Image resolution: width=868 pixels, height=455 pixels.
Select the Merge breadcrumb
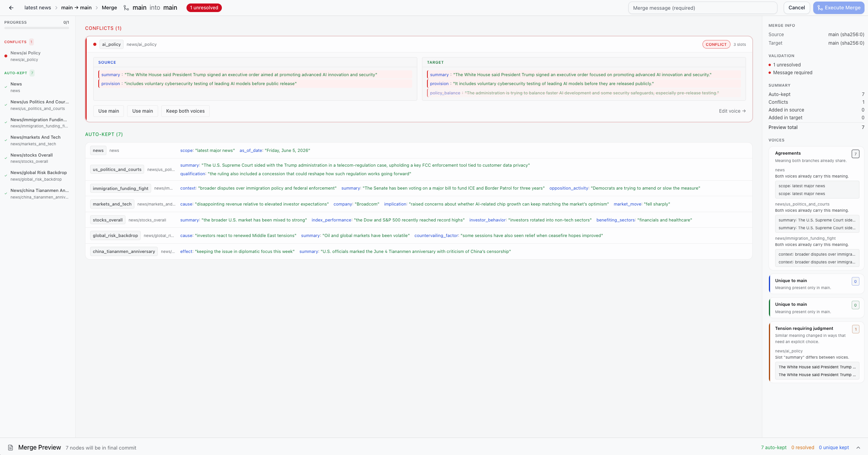[109, 8]
